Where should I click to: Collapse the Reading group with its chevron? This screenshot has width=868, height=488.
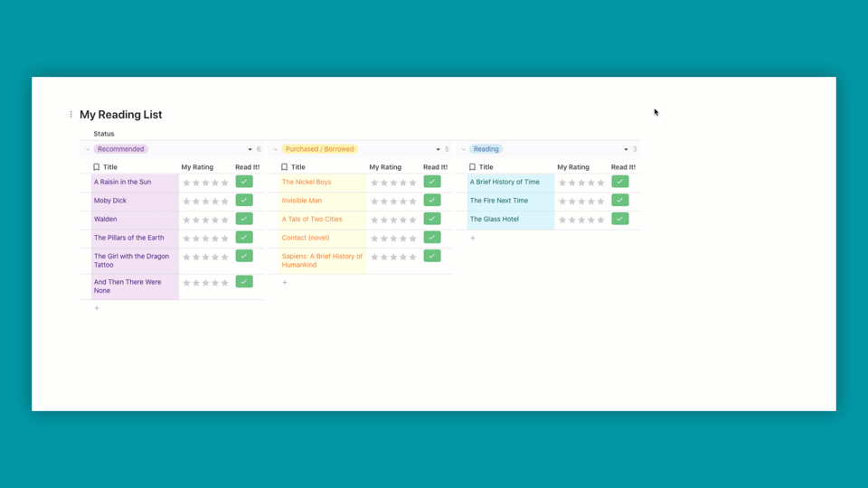pos(463,149)
